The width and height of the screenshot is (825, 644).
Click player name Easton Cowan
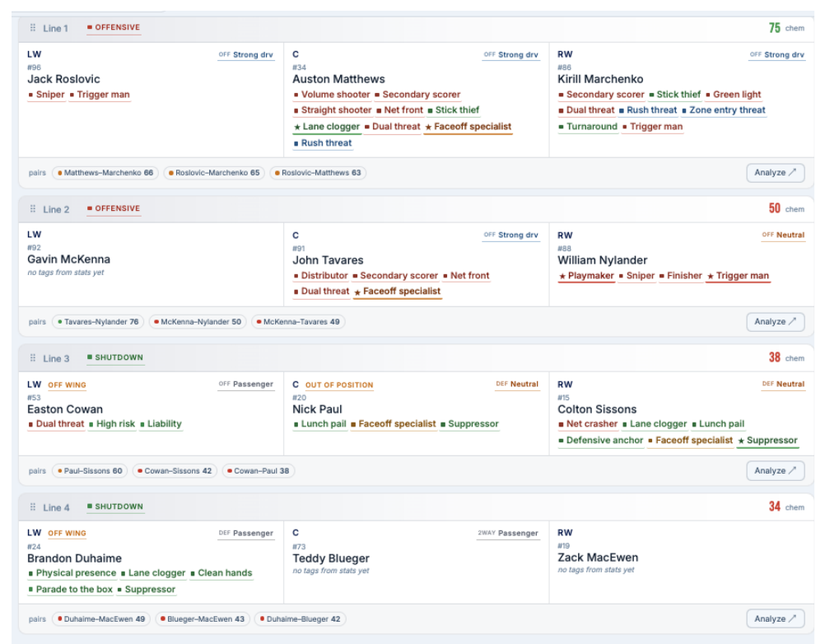tap(65, 408)
